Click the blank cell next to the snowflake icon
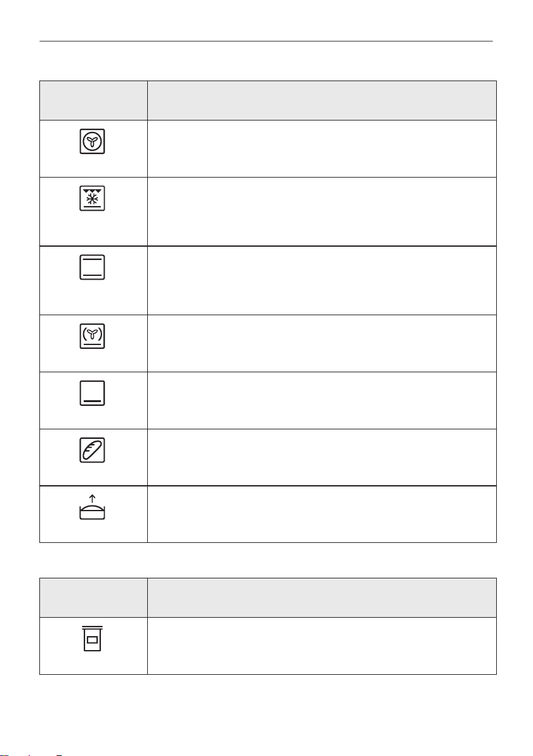Image resolution: width=533 pixels, height=756 pixels. point(322,212)
